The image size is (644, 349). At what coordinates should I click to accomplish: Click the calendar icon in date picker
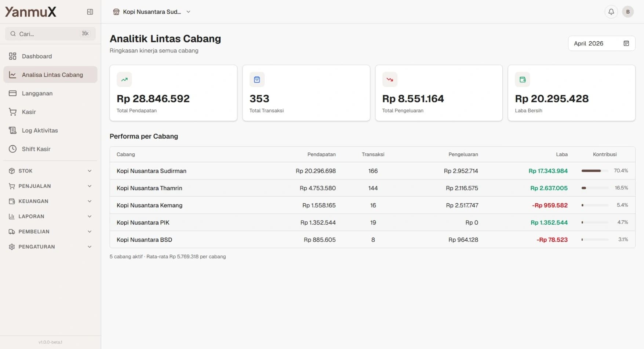pos(626,43)
